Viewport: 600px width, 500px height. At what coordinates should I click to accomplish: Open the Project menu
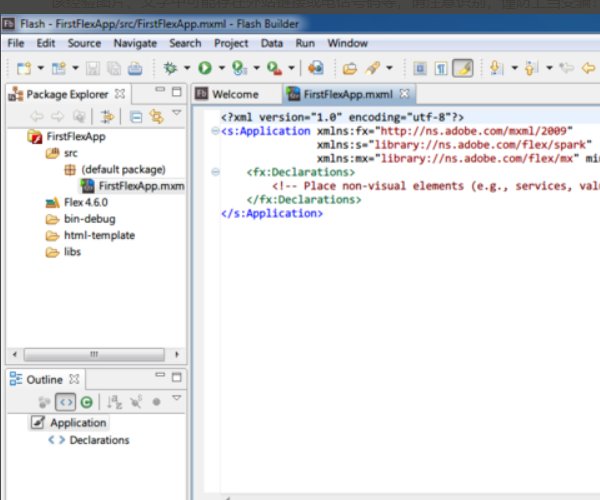(x=231, y=43)
